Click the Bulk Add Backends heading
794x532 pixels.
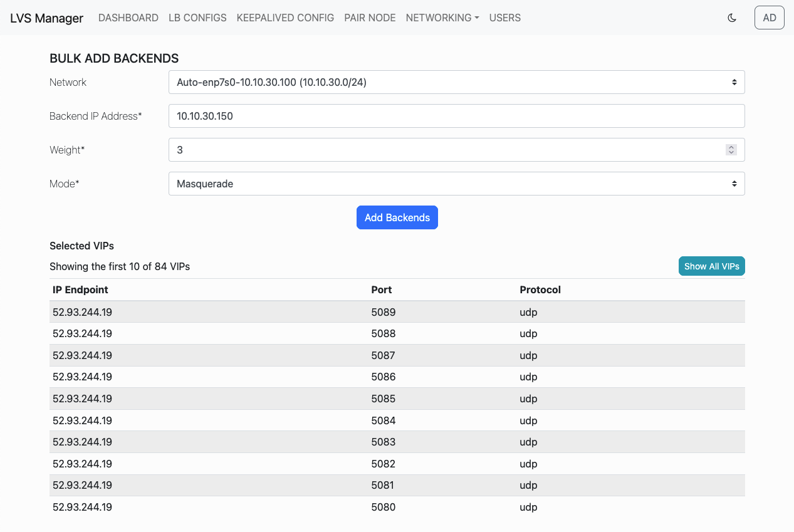tap(114, 58)
